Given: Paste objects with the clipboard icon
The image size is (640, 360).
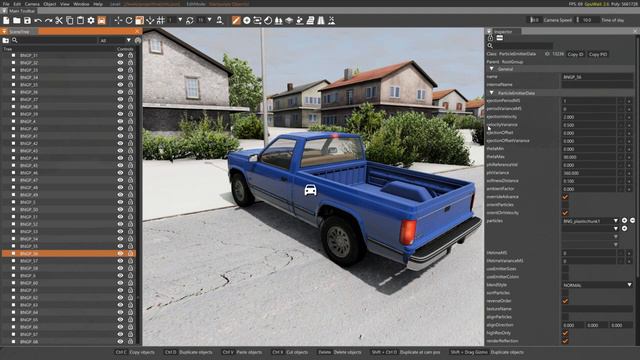Looking at the screenshot, I should click(x=80, y=20).
